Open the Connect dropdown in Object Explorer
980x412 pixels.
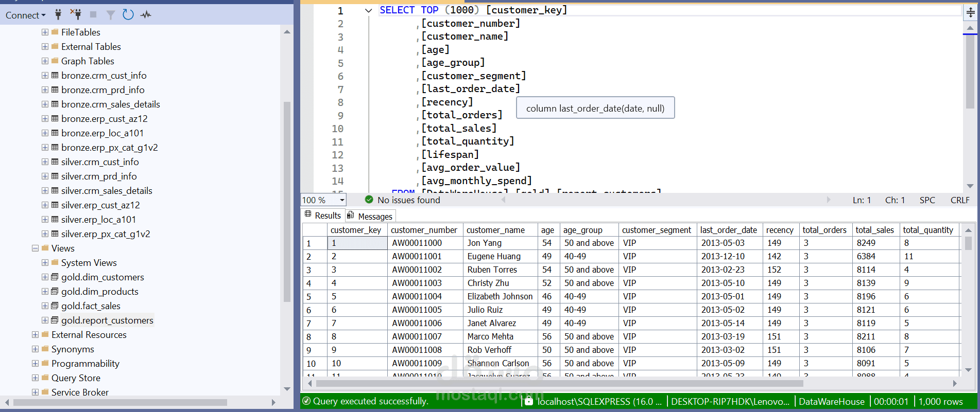pyautogui.click(x=25, y=15)
